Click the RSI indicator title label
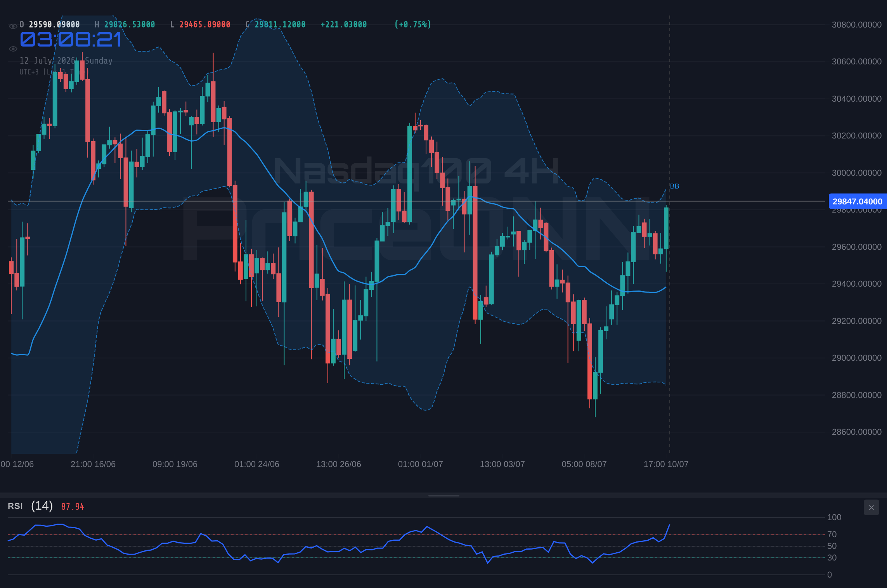Viewport: 887px width, 588px height. click(15, 506)
